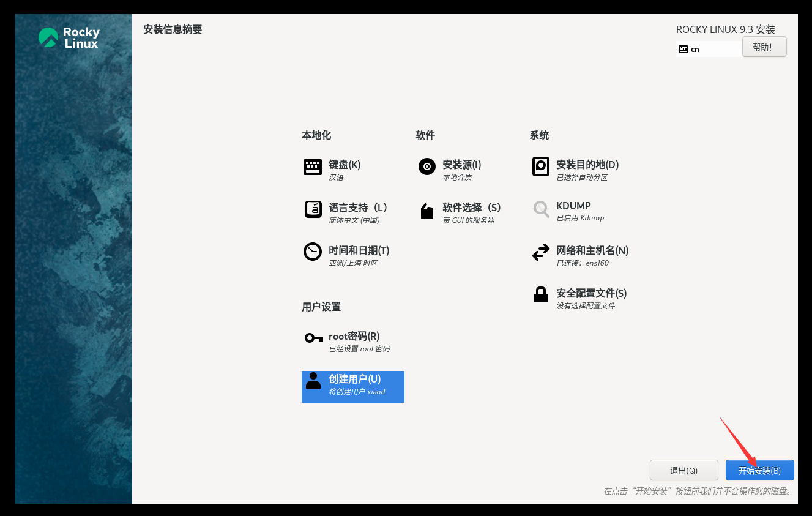This screenshot has width=812, height=516.
Task: Open 语言支持 (L) settings
Action: 358,208
